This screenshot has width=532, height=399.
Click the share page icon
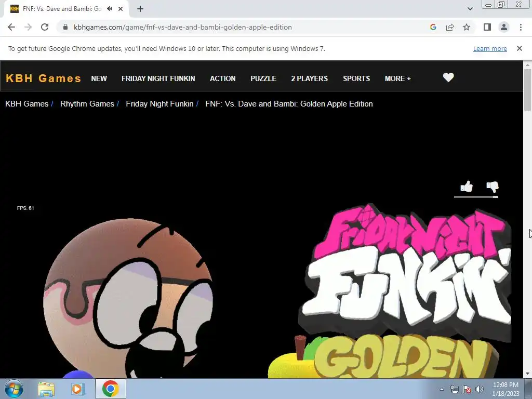450,27
